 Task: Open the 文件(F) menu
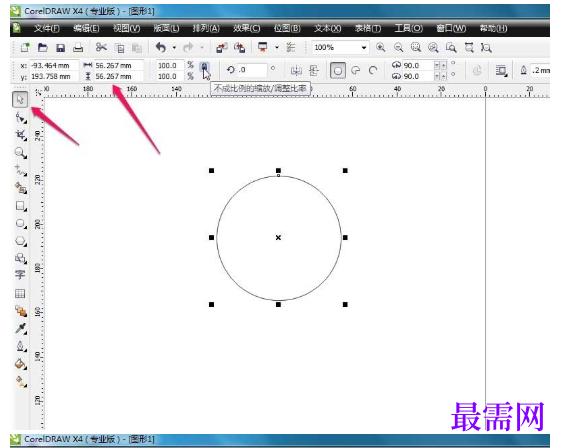(x=47, y=28)
